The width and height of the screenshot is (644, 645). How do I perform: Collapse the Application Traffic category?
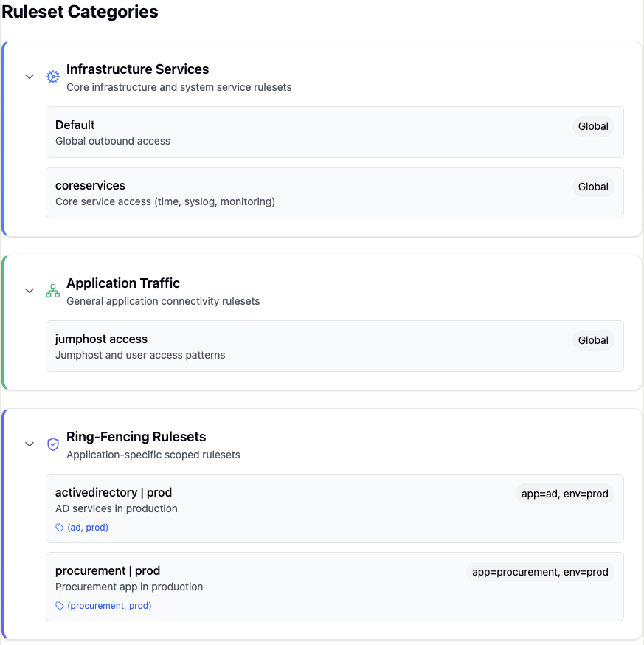tap(30, 291)
